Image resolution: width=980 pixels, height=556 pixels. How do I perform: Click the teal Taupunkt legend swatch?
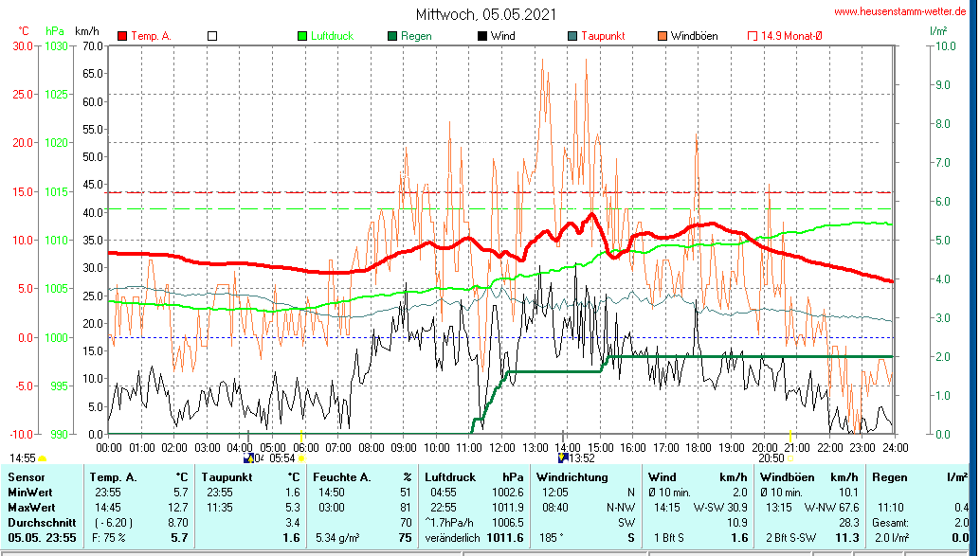[572, 36]
